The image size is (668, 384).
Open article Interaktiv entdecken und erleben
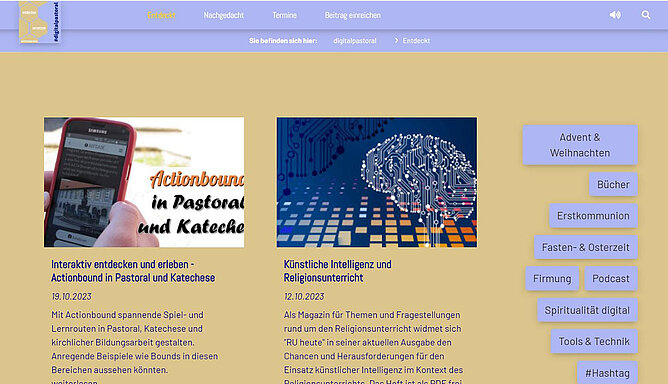point(133,271)
